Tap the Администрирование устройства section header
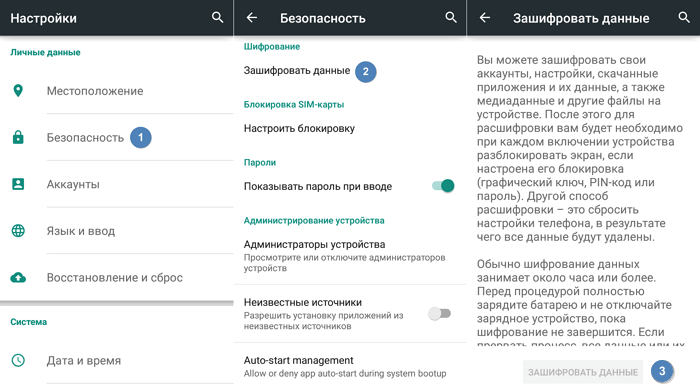700x389 pixels. [314, 221]
